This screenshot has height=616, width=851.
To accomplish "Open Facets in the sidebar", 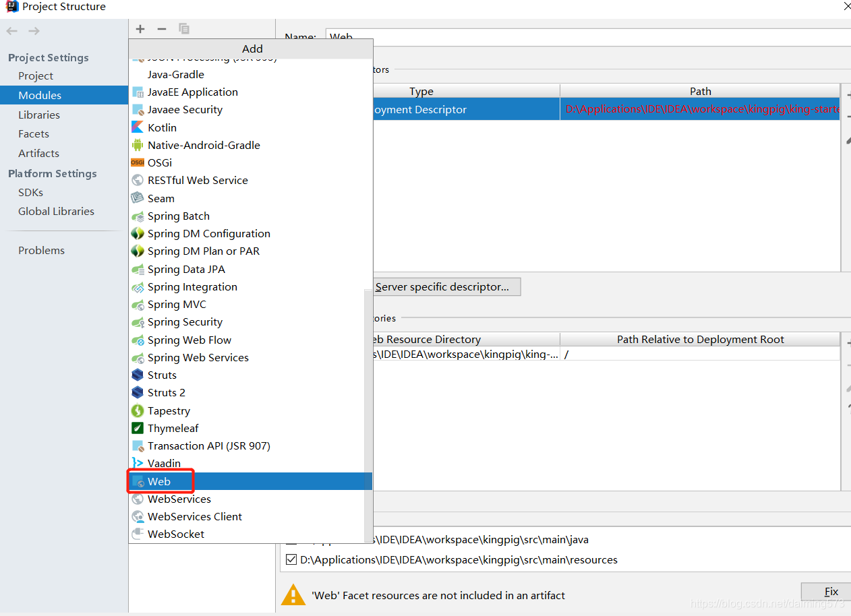I will click(34, 133).
